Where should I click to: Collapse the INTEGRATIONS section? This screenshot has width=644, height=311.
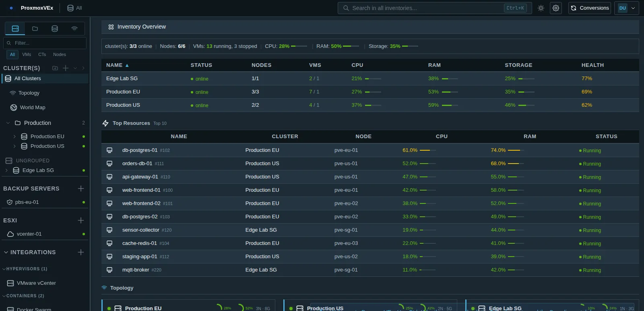pos(6,252)
